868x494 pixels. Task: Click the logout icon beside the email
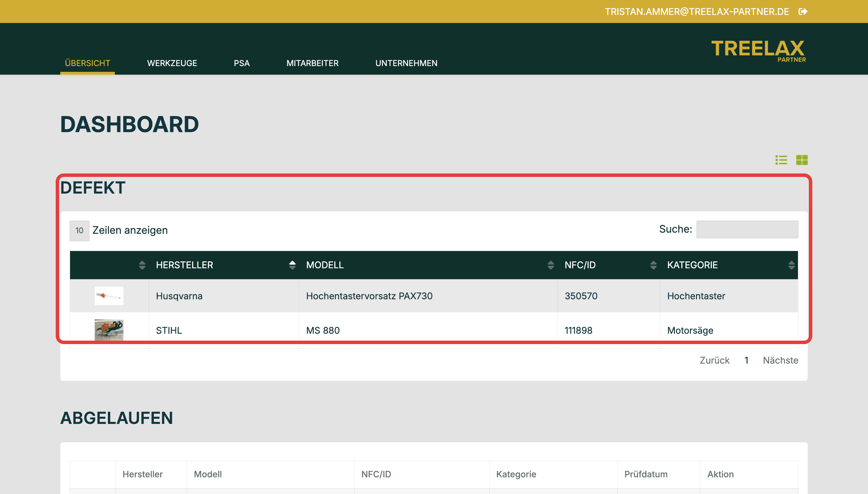click(x=803, y=11)
